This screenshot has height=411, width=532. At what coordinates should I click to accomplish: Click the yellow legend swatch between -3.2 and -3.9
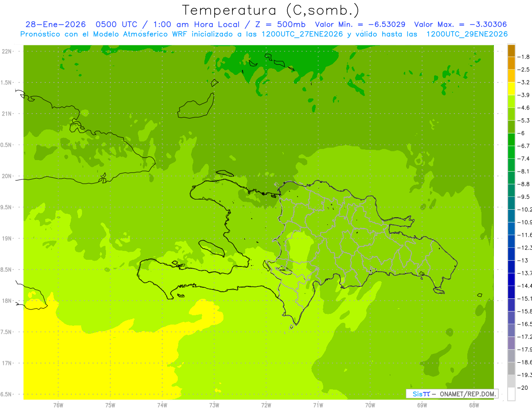click(x=511, y=89)
